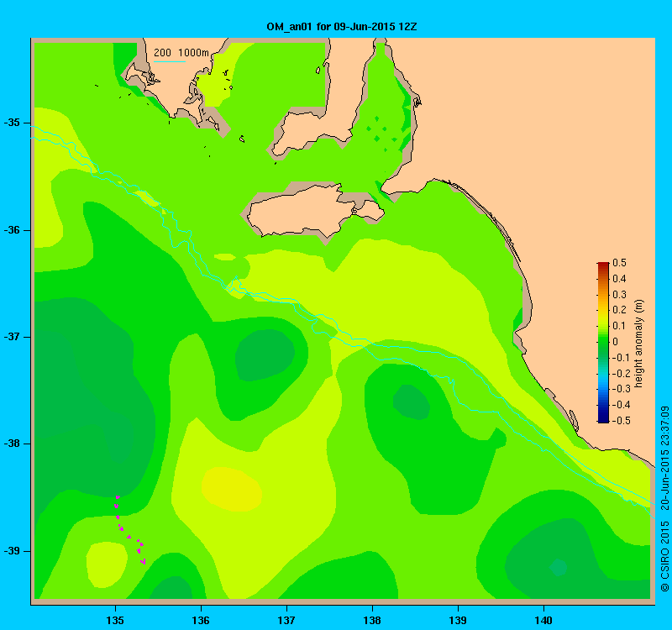Click the height anomaly (m) axis label

point(639,344)
